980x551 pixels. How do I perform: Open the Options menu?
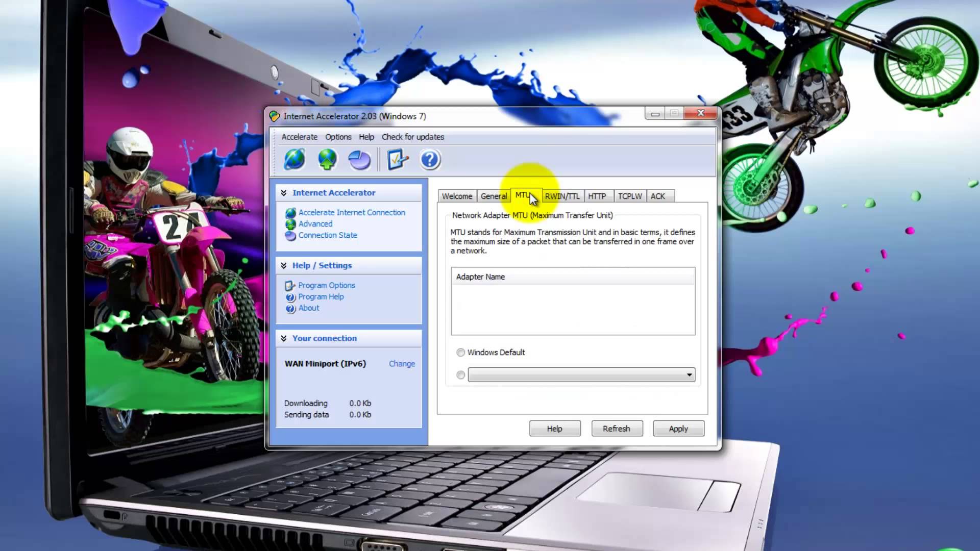click(x=338, y=137)
